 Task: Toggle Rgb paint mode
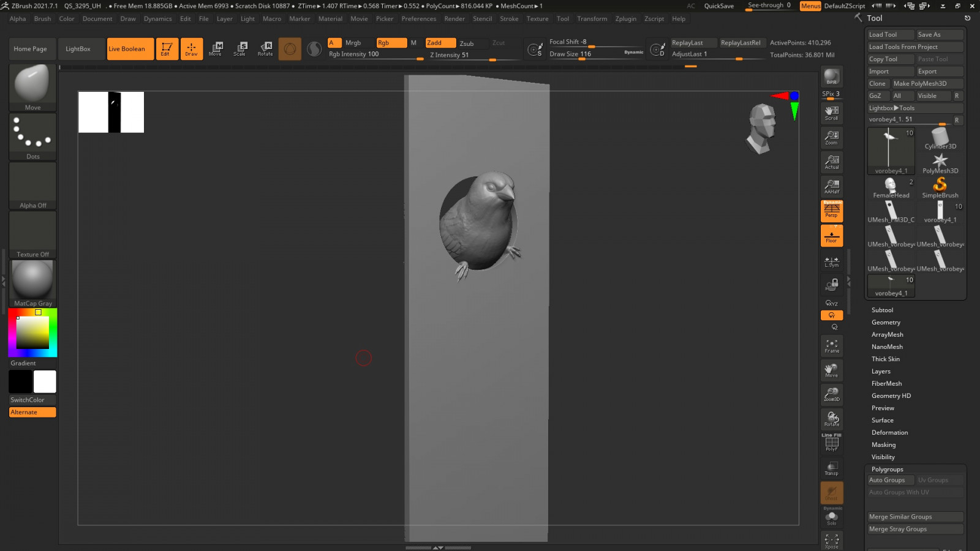[392, 43]
